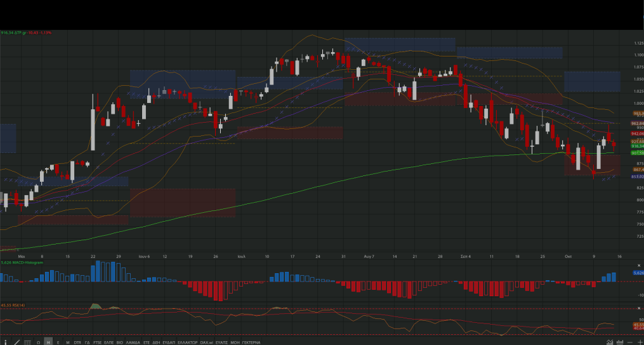Click the Οκτ month label on time axis
Screen dimensions: 644x345
[x=568, y=256]
